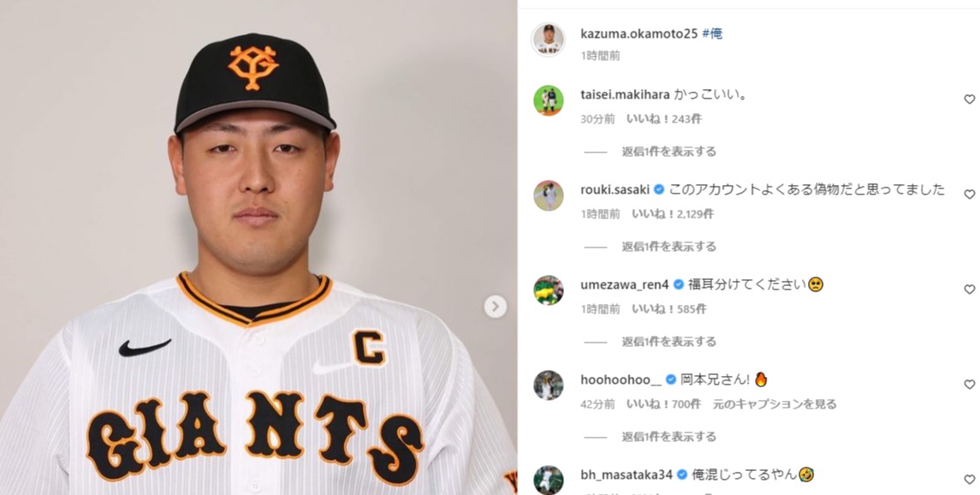Open the kazuma.okamoto25 username link
Viewport: 980px width, 495px height.
[638, 33]
